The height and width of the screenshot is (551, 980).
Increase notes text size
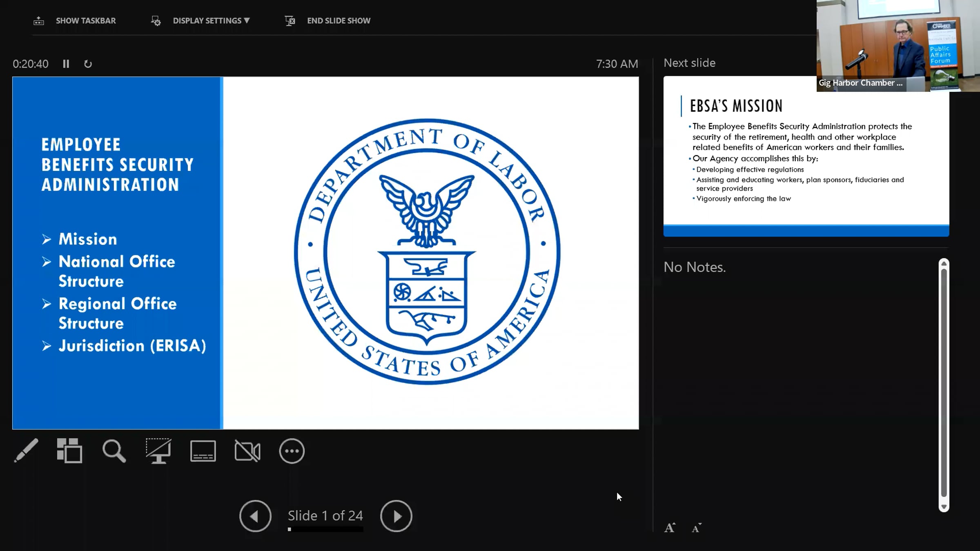click(670, 528)
